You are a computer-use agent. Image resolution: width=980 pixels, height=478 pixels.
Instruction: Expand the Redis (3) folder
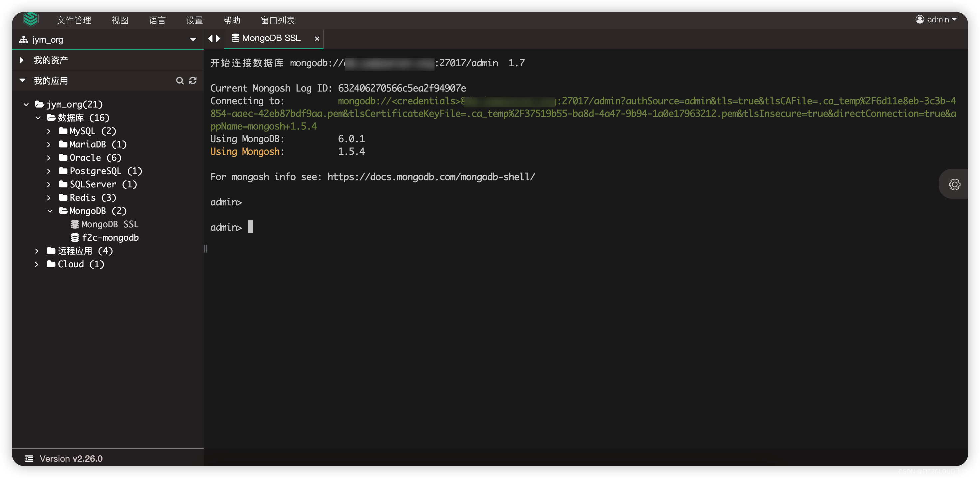click(x=49, y=197)
